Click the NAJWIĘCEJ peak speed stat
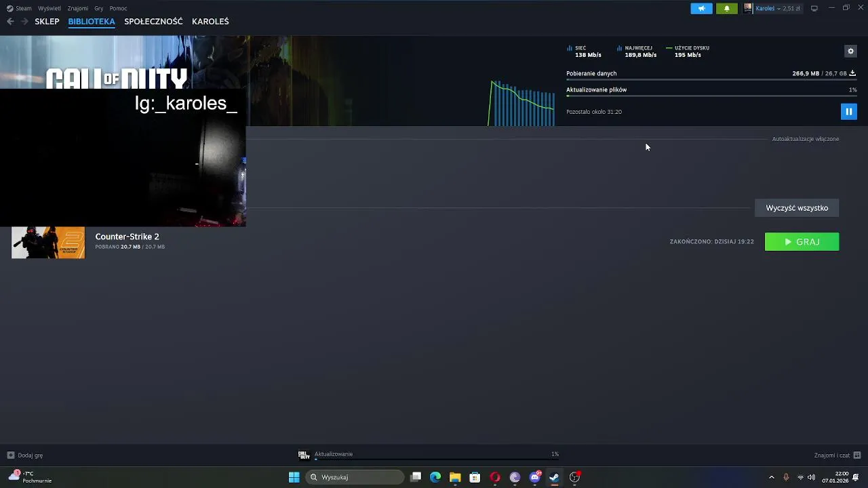Image resolution: width=868 pixels, height=488 pixels. click(x=637, y=52)
